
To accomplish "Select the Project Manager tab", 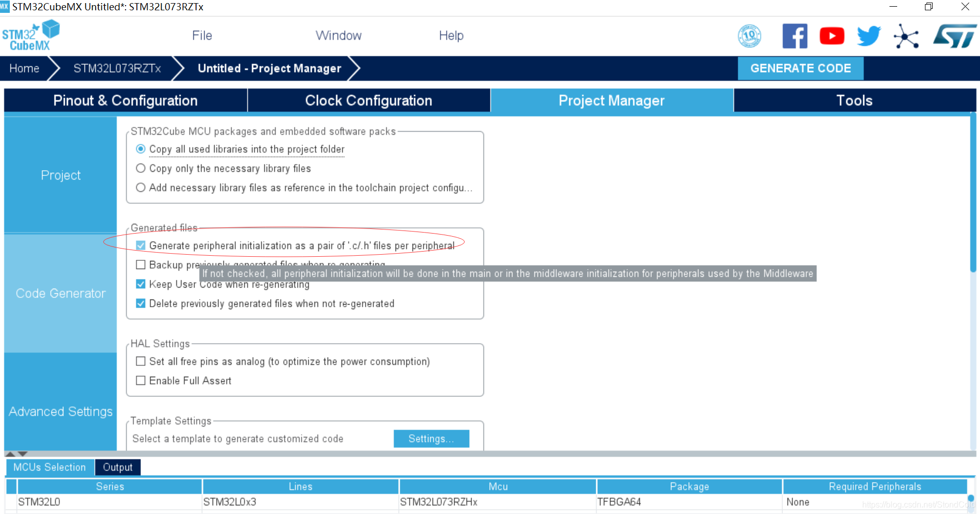I will (612, 100).
